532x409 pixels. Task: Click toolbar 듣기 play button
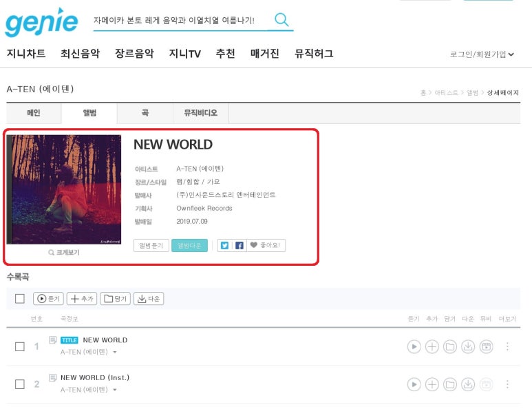point(48,299)
